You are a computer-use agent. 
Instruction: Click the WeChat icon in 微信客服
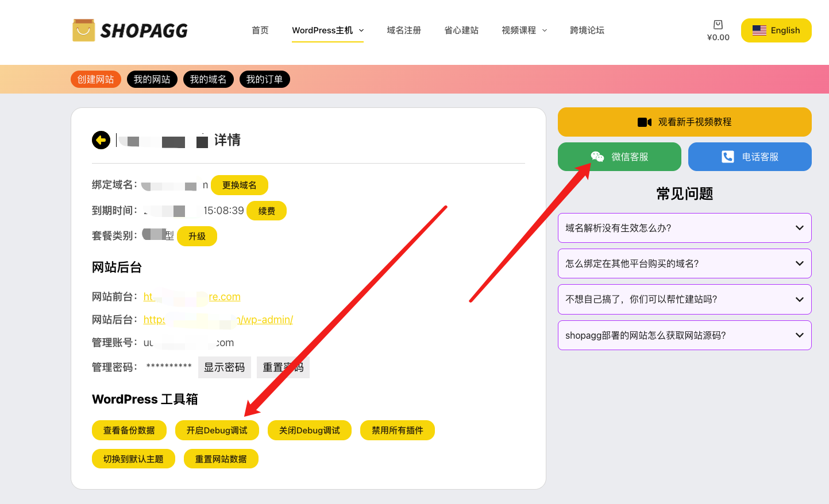(597, 157)
